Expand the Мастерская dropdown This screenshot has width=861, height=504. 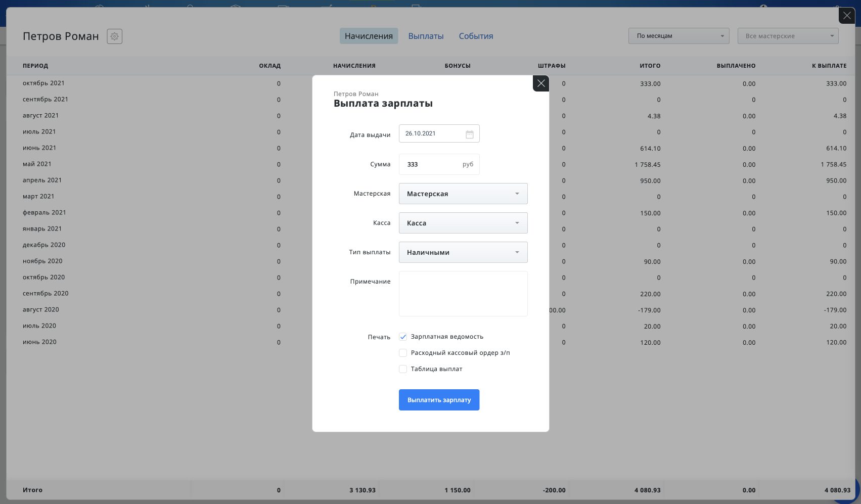tap(463, 194)
